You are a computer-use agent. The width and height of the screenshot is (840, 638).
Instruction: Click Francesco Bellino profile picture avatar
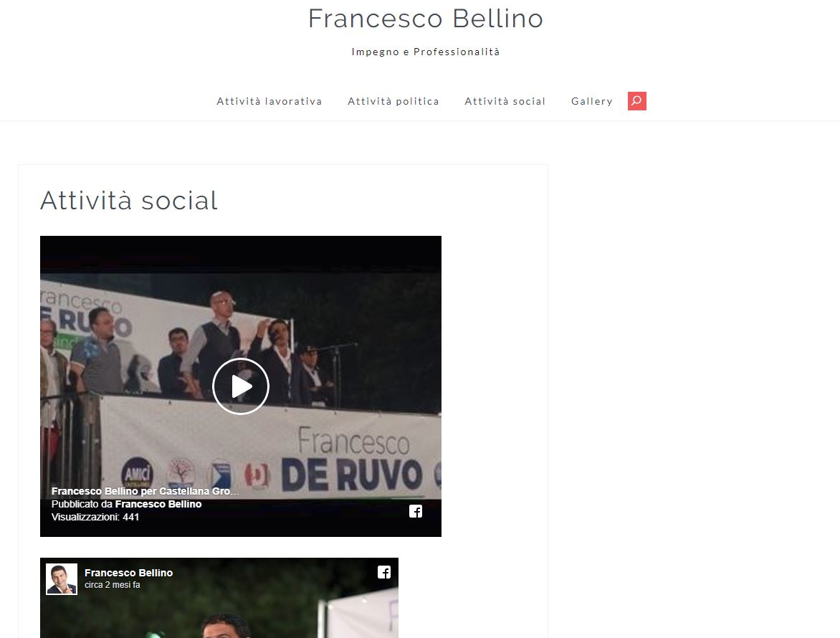click(62, 579)
